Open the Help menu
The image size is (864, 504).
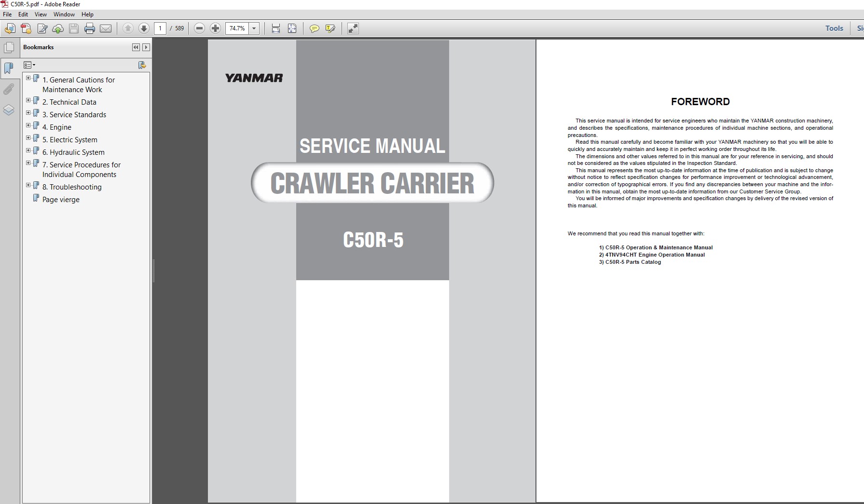(x=87, y=14)
